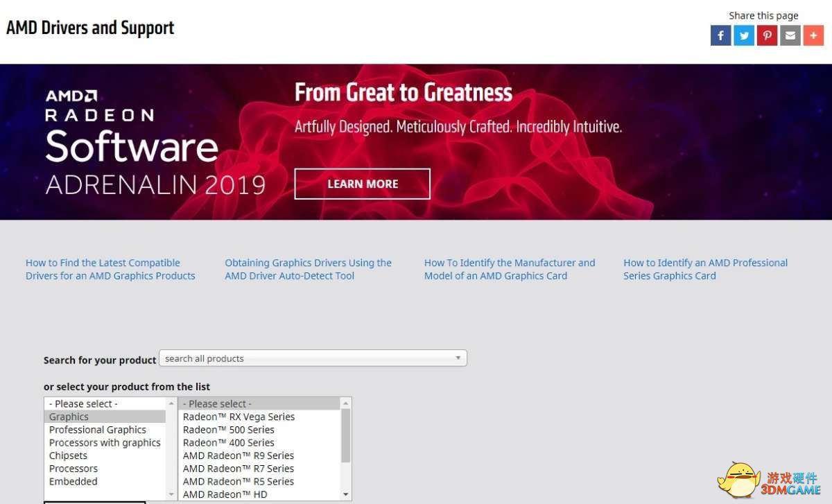The image size is (832, 504).
Task: Choose Radeon 400 Series
Action: pyautogui.click(x=259, y=442)
